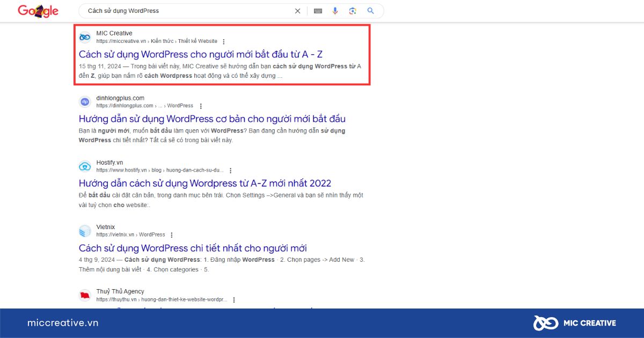Click the '4 thg 9, 2024' date snippet

pos(97,260)
